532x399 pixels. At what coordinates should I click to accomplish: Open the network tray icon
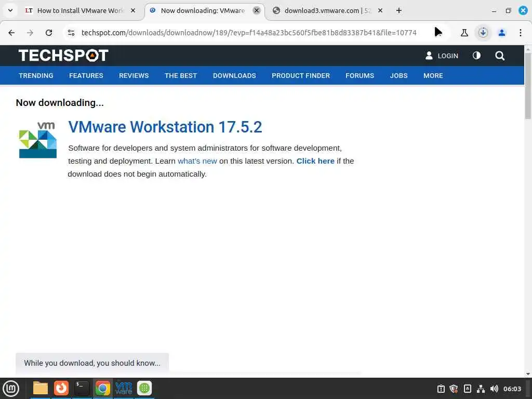click(x=481, y=389)
